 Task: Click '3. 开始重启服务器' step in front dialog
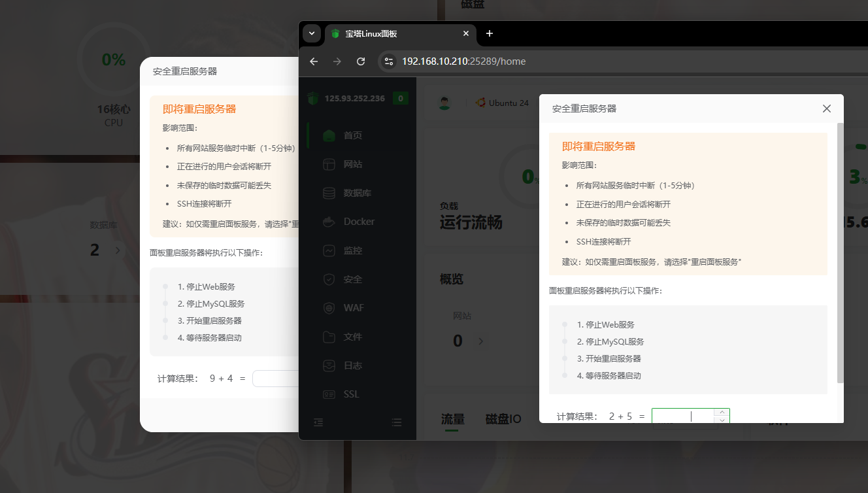pos(609,359)
